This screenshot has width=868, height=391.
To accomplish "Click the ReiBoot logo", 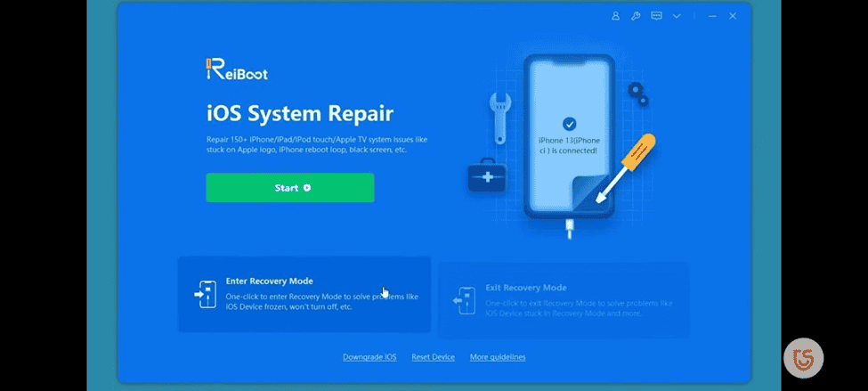I will [237, 69].
